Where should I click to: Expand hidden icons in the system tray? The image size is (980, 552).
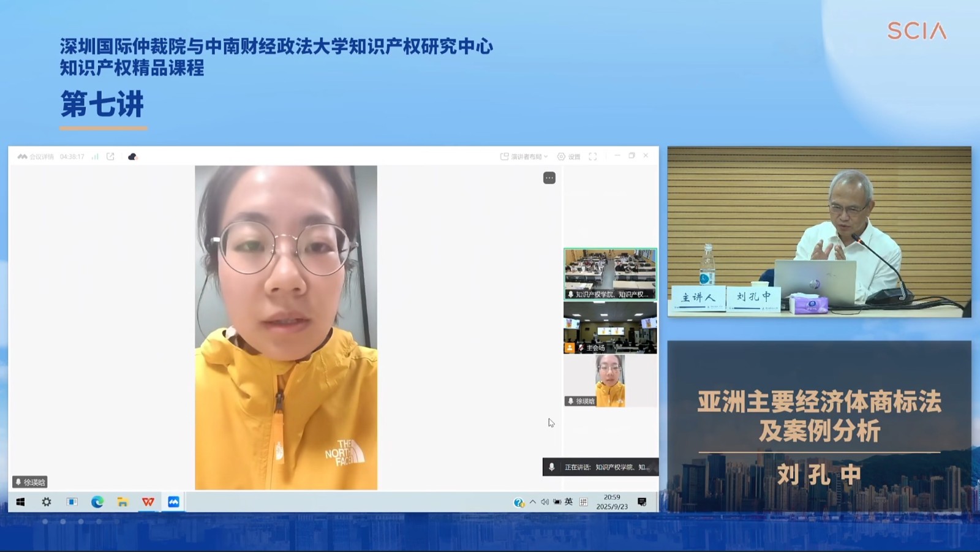point(532,501)
